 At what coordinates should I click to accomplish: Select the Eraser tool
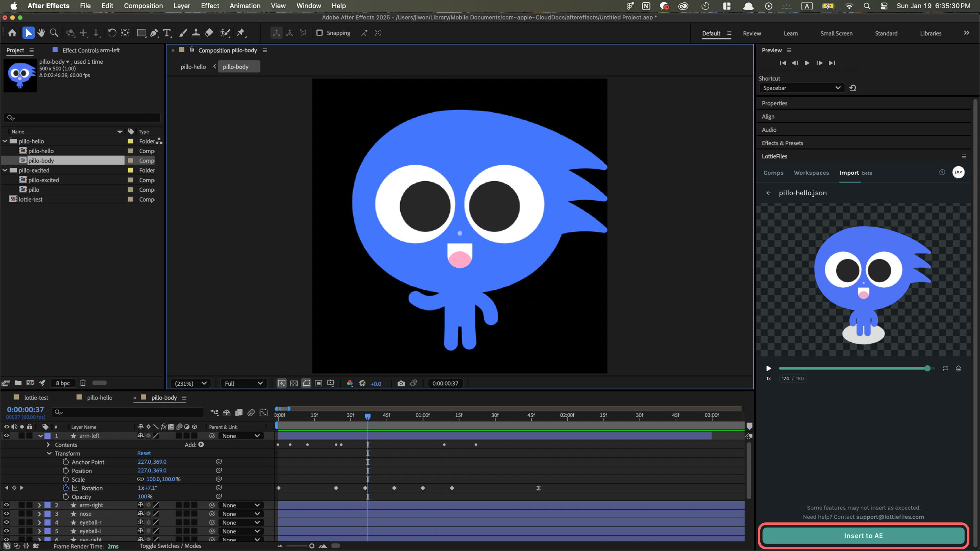click(209, 33)
